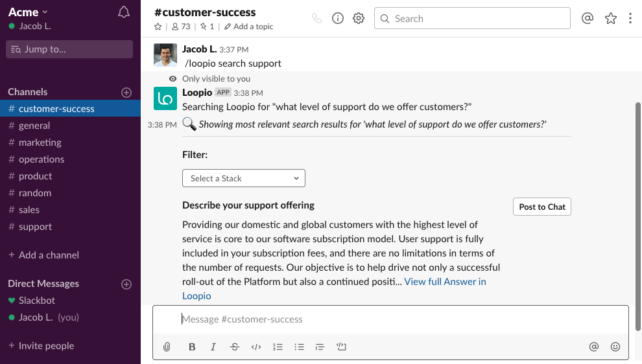Start a call with phone icon
This screenshot has height=364, width=642.
pyautogui.click(x=317, y=18)
